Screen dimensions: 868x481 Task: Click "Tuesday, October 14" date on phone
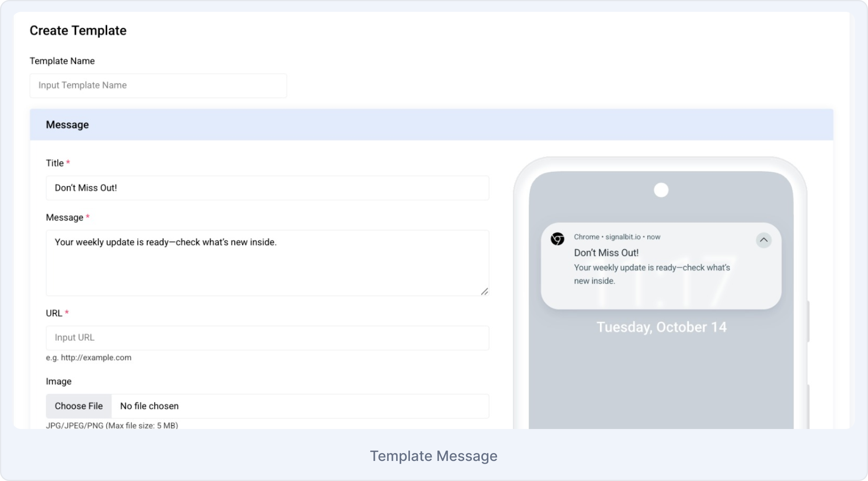(661, 327)
